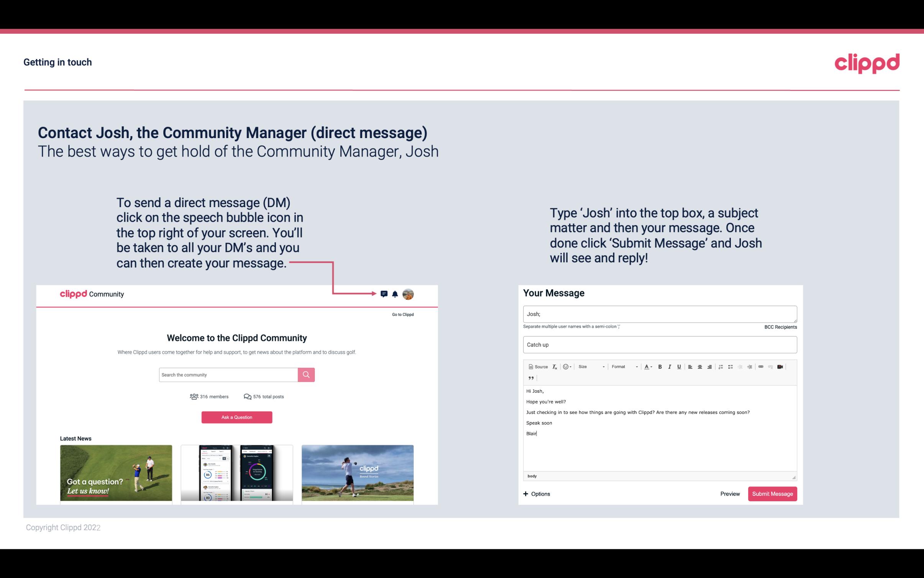The width and height of the screenshot is (924, 578).
Task: Click the bold formatting B icon
Action: click(660, 366)
